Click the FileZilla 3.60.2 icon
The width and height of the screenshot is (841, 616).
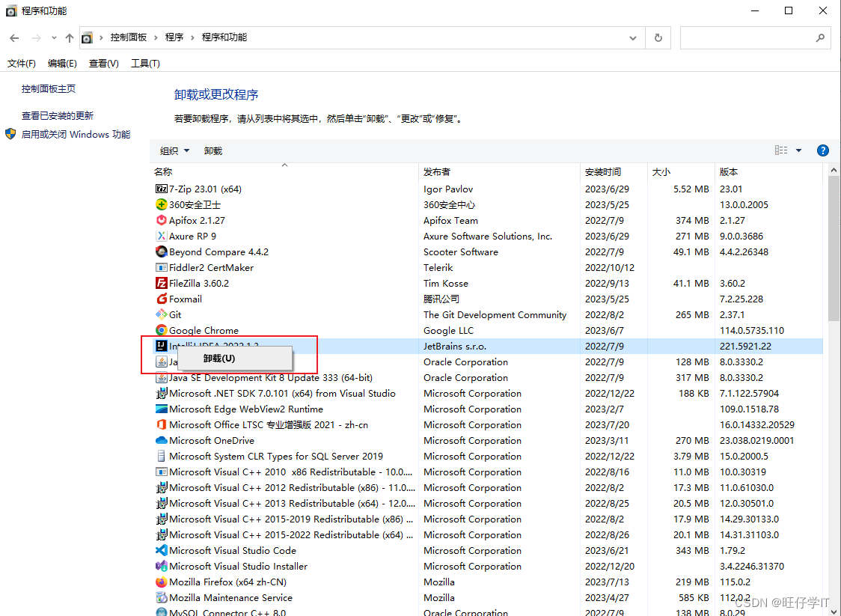click(161, 283)
